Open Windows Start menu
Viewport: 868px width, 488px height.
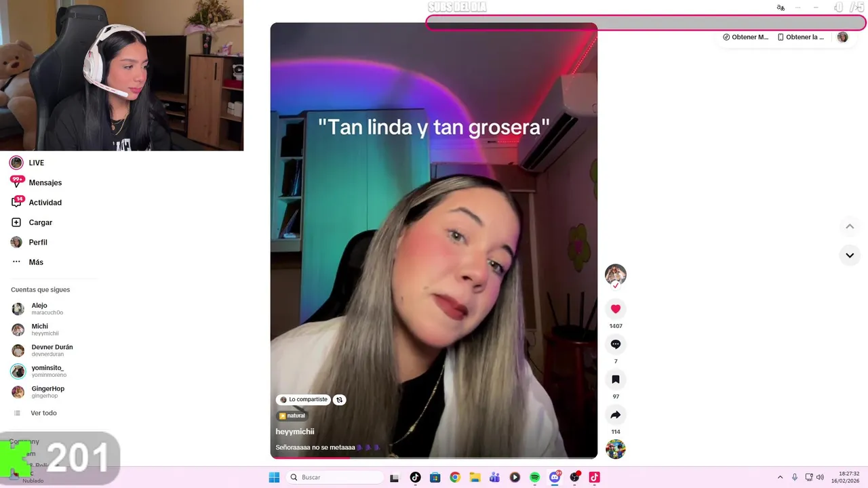(274, 477)
